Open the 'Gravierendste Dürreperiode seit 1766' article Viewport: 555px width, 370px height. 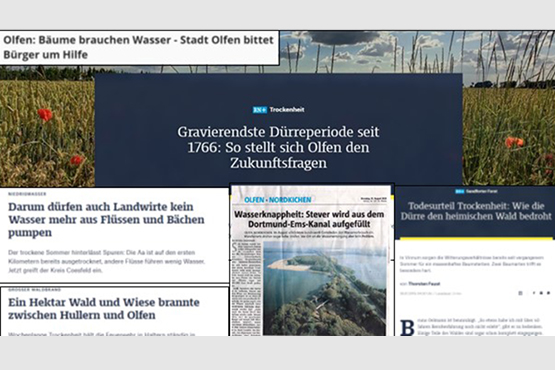278,147
